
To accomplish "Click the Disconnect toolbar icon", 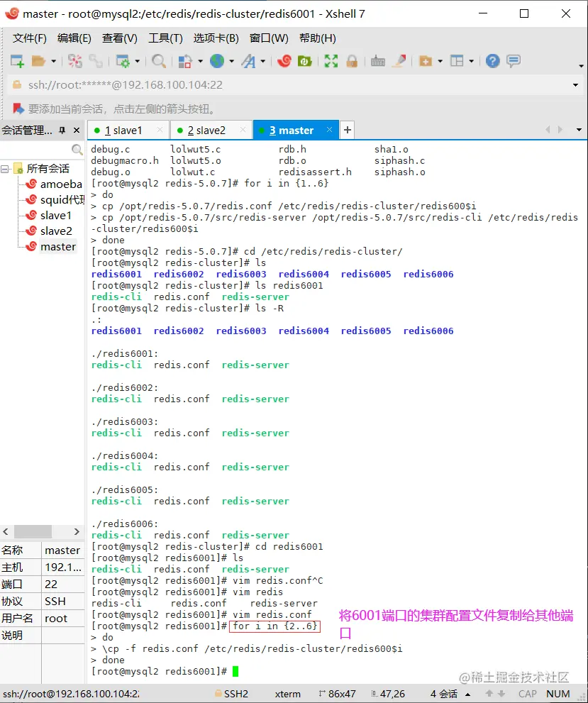I will tap(75, 61).
